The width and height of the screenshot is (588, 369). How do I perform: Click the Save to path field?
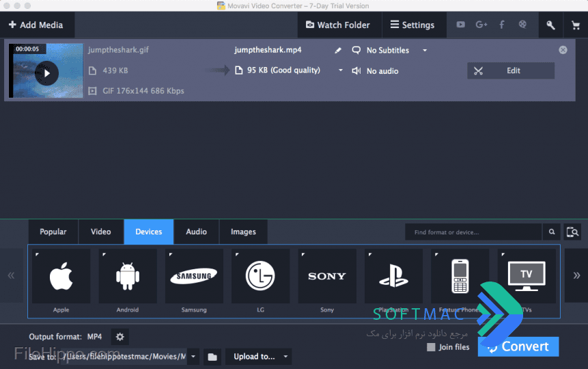124,356
